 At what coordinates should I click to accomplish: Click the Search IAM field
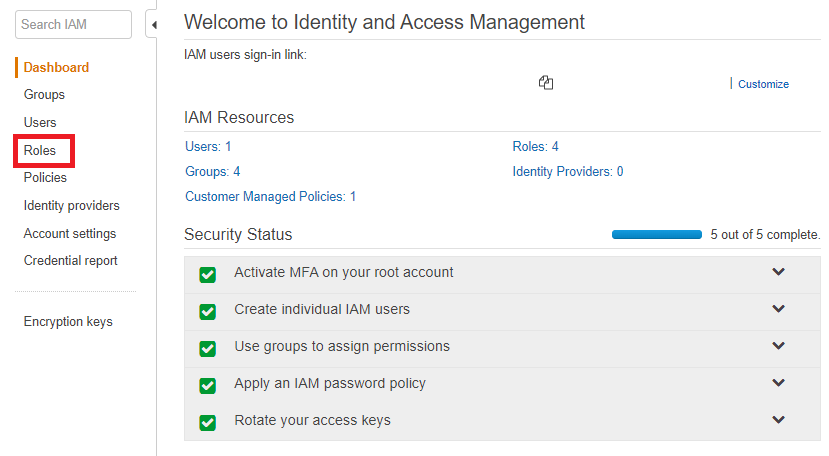[x=74, y=24]
